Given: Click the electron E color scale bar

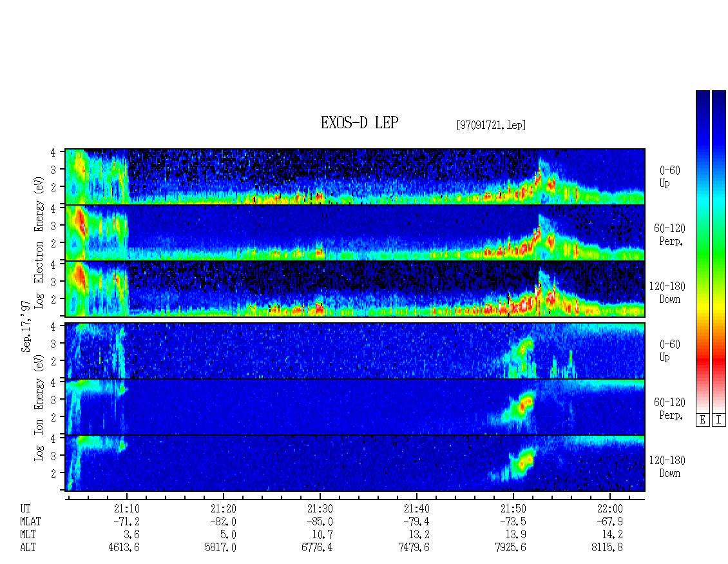Looking at the screenshot, I should pyautogui.click(x=702, y=251).
